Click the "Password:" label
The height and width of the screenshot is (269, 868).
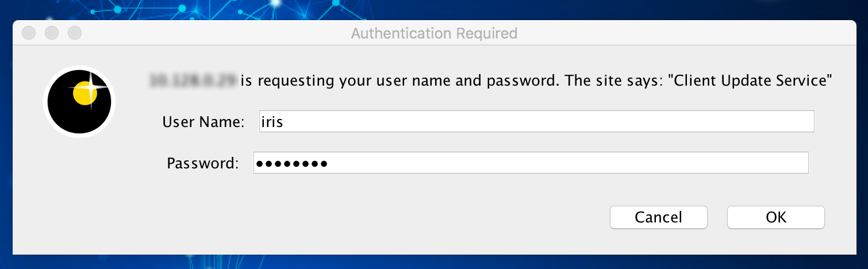coord(202,163)
